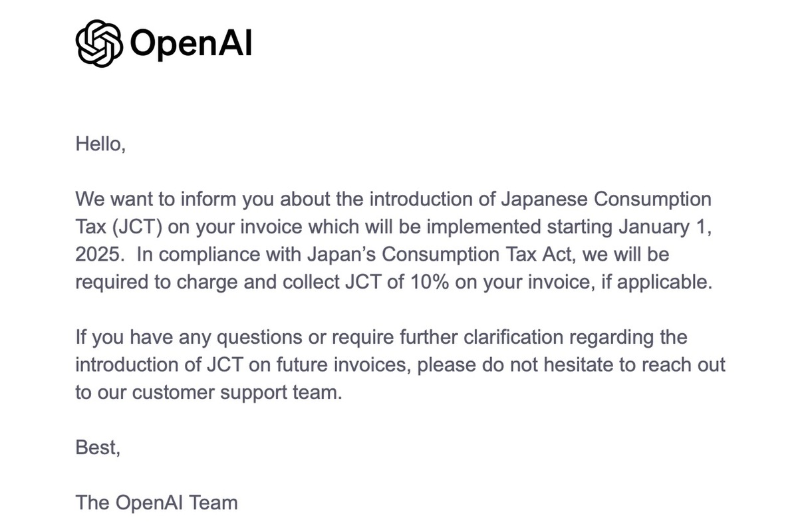798x532 pixels.
Task: Click the "customer support team." text
Action: point(237,392)
